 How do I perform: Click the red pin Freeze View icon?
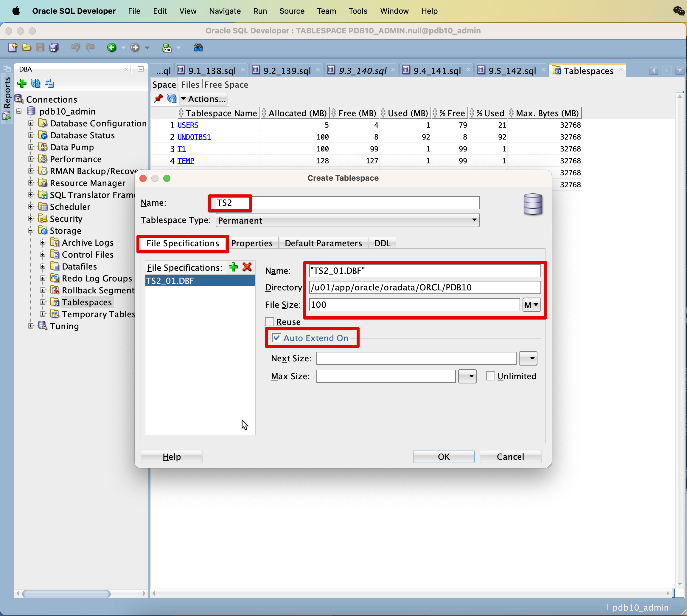pyautogui.click(x=158, y=98)
